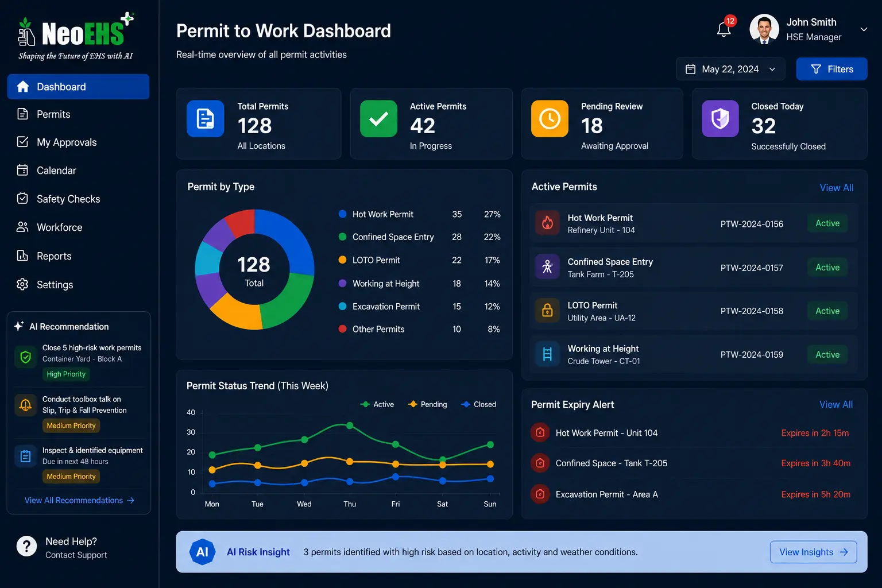Click the Medium Priority tag under toolbox talk
Screen dimensions: 882x588
point(71,425)
